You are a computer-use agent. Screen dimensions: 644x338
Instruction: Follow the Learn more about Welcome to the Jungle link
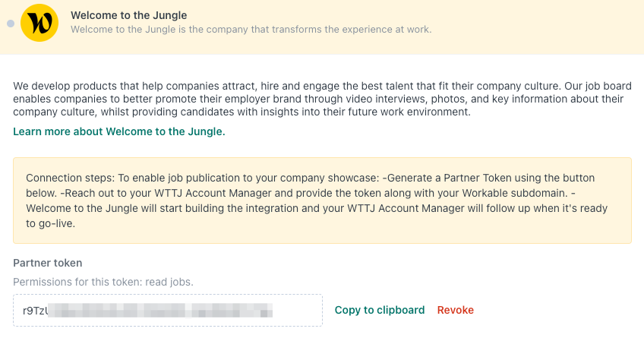pos(119,131)
